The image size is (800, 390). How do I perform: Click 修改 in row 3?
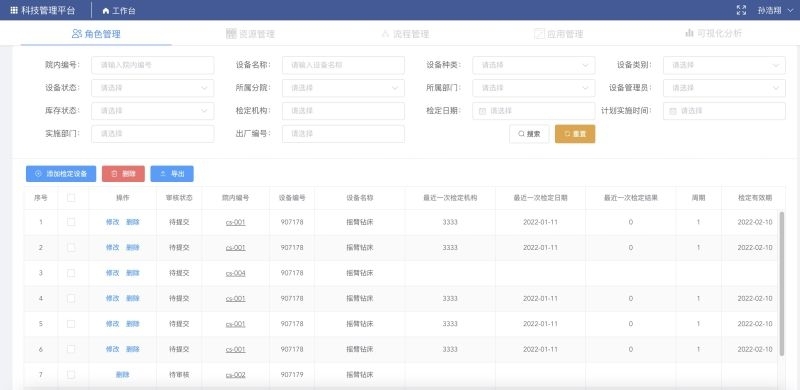click(112, 273)
